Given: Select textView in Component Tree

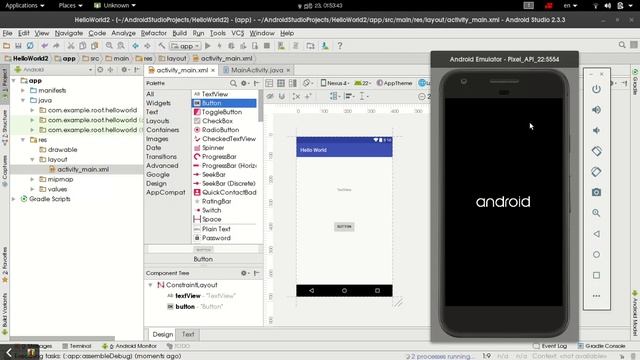Looking at the screenshot, I should (187, 296).
